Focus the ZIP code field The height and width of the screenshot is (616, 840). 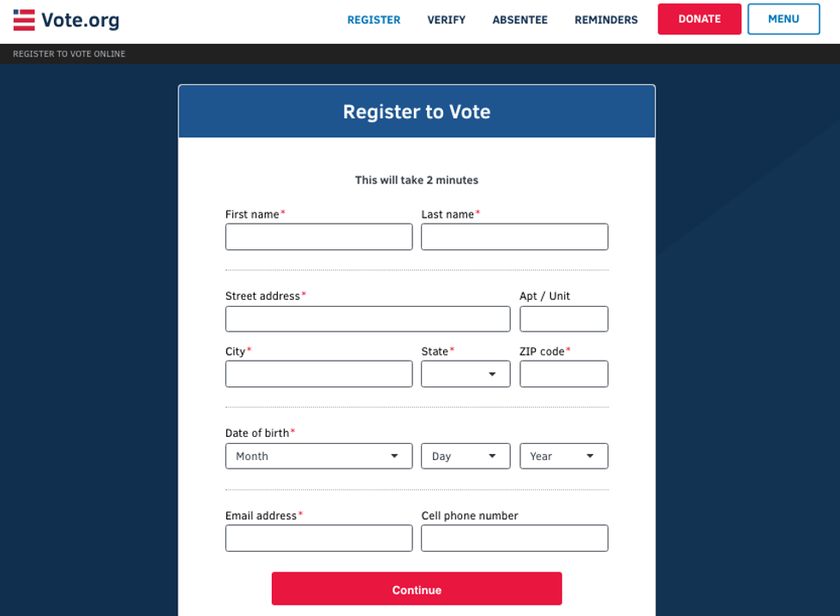563,374
